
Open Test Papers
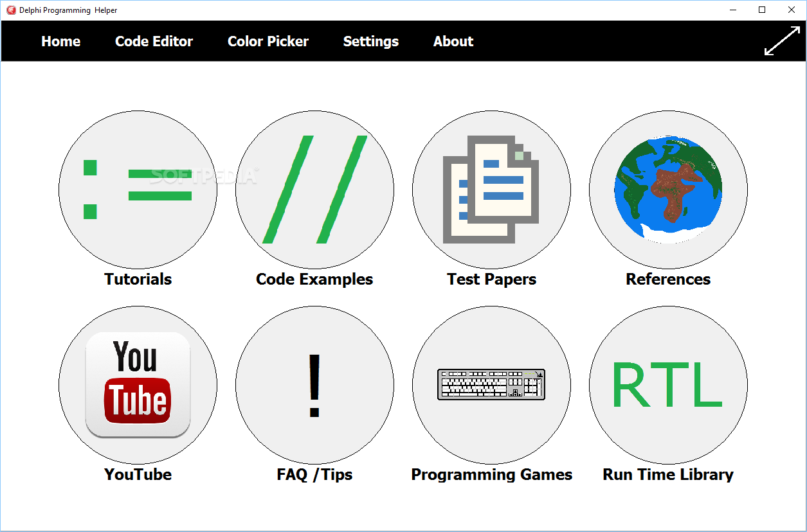coord(491,189)
